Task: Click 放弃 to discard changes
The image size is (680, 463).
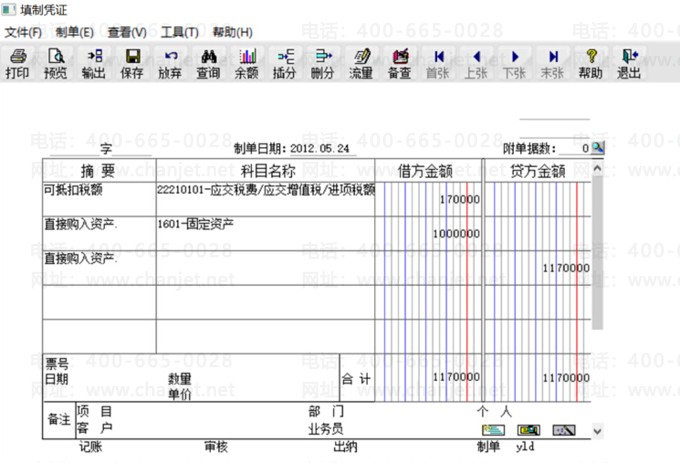Action: point(170,64)
